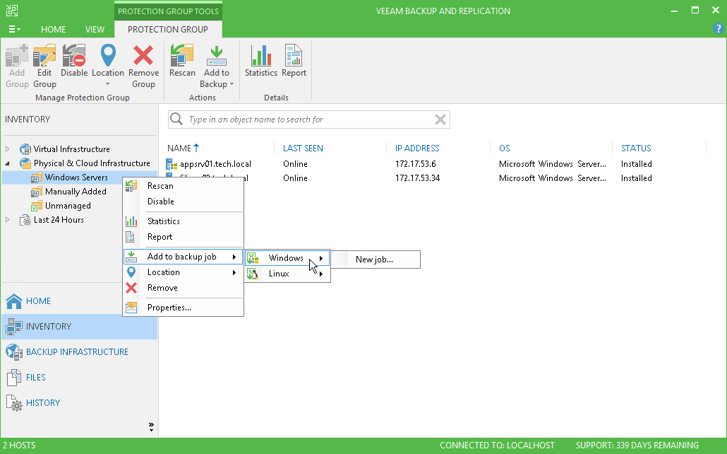
Task: Expand the Last 24 Hours node
Action: pos(7,220)
